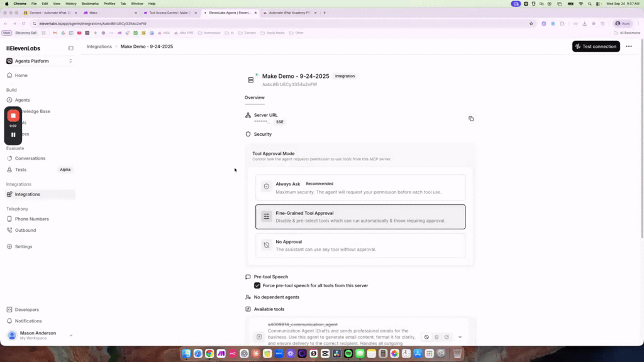The width and height of the screenshot is (644, 362).
Task: Click the Wi-Fi status icon
Action: 580,4
